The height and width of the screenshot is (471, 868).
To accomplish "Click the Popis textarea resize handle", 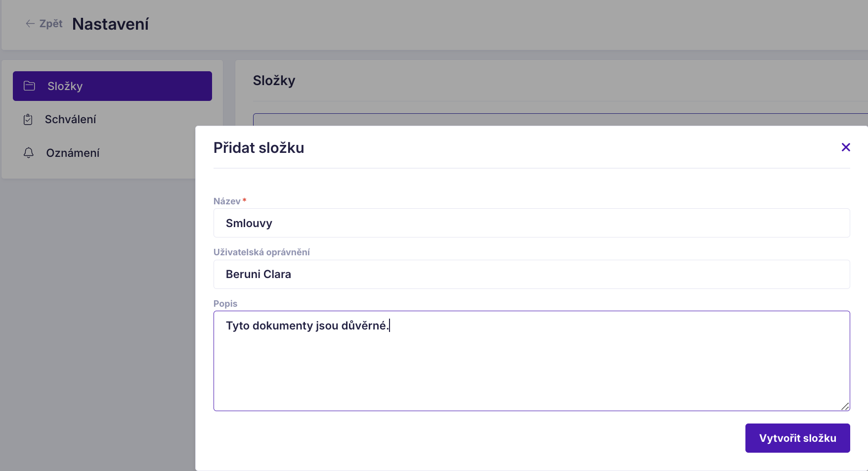I will pyautogui.click(x=845, y=406).
